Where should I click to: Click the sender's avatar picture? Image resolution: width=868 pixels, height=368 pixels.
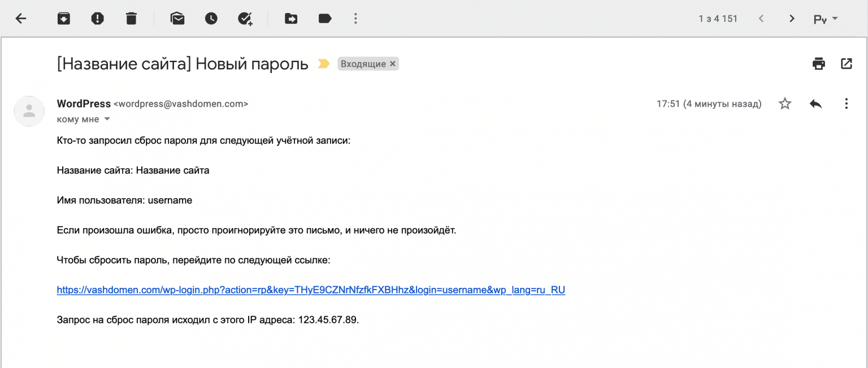coord(29,111)
